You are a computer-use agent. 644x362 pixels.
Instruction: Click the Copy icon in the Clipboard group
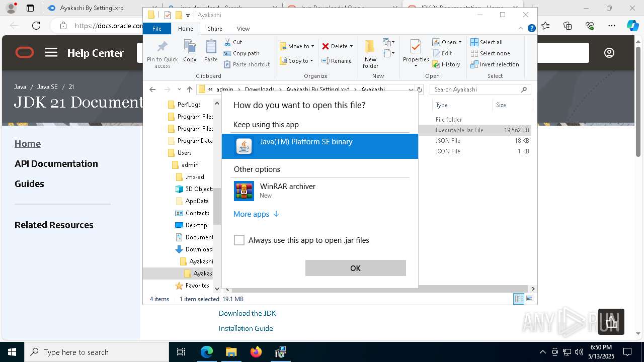click(190, 51)
